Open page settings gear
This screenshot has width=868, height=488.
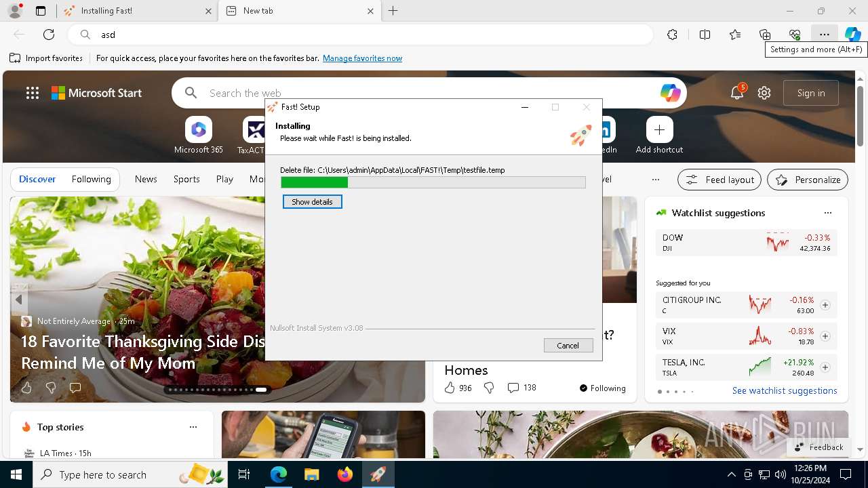764,93
